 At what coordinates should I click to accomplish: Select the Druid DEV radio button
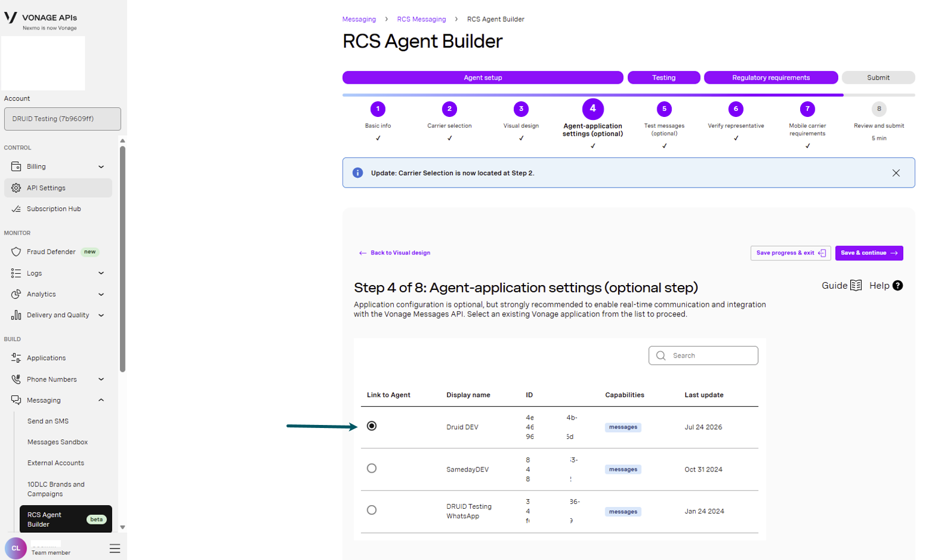point(372,426)
